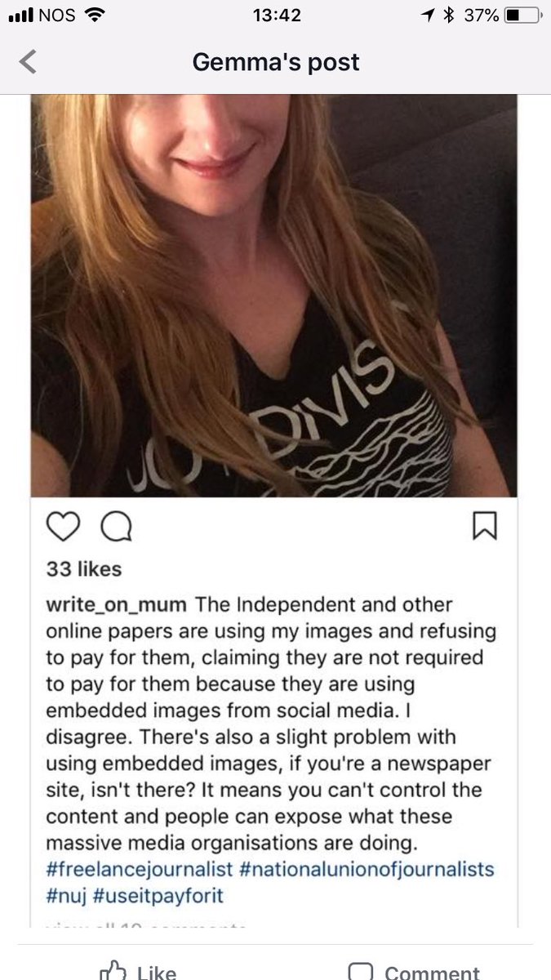Tap the heart like icon
Viewport: 551px width, 980px height.
(x=62, y=529)
